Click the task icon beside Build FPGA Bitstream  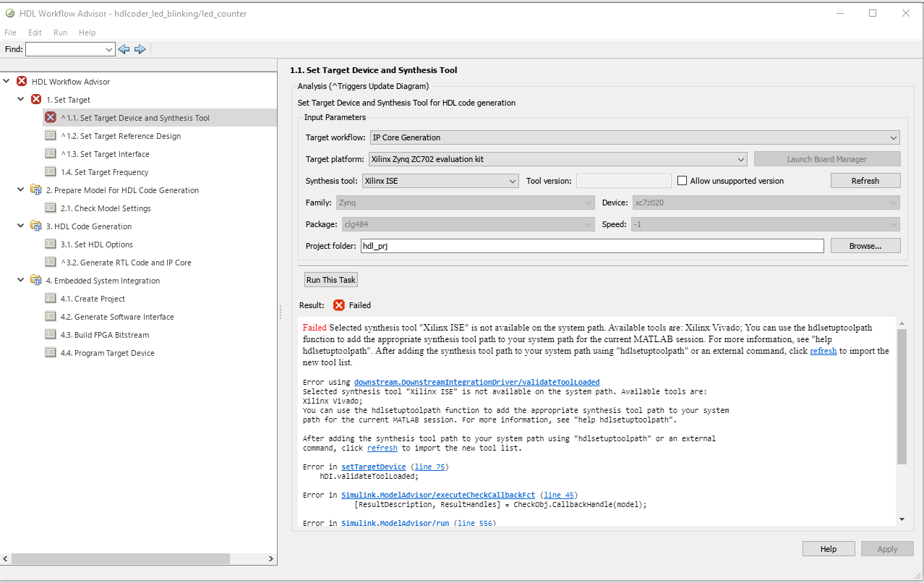point(51,334)
